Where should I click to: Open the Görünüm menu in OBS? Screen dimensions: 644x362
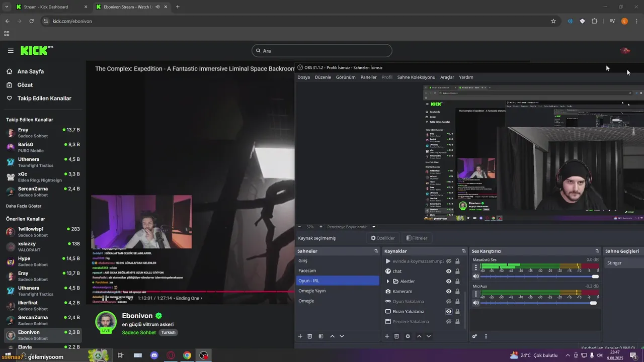[346, 77]
